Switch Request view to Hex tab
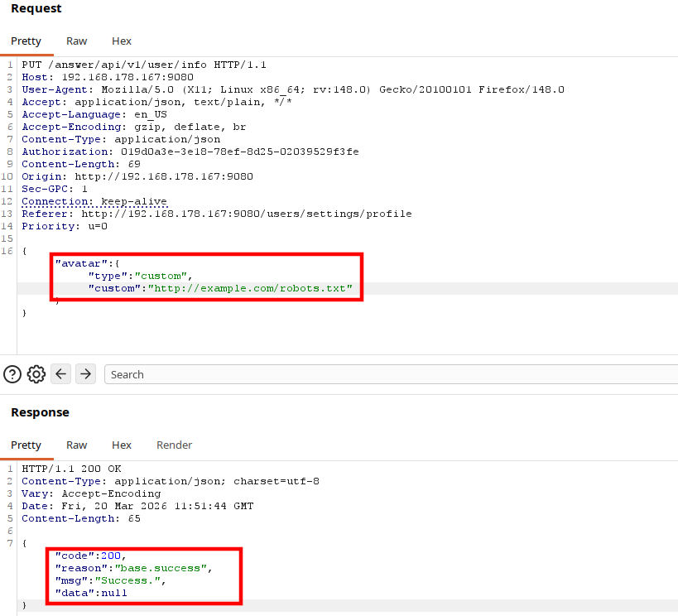This screenshot has height=616, width=678. 122,41
